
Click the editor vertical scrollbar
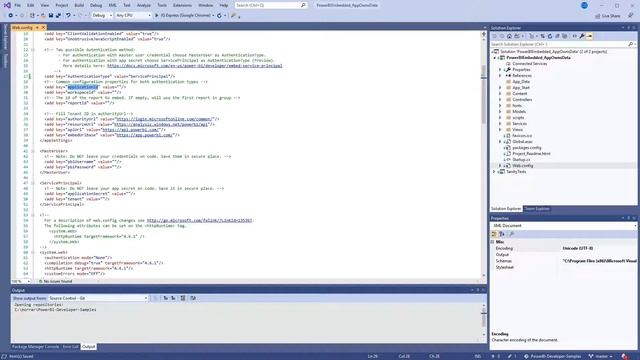coord(484,155)
